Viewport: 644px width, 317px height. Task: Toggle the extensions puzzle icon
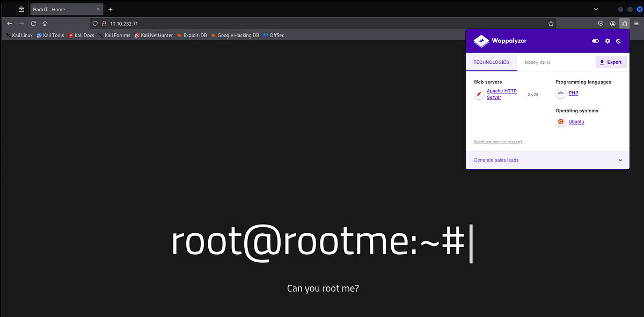click(625, 24)
